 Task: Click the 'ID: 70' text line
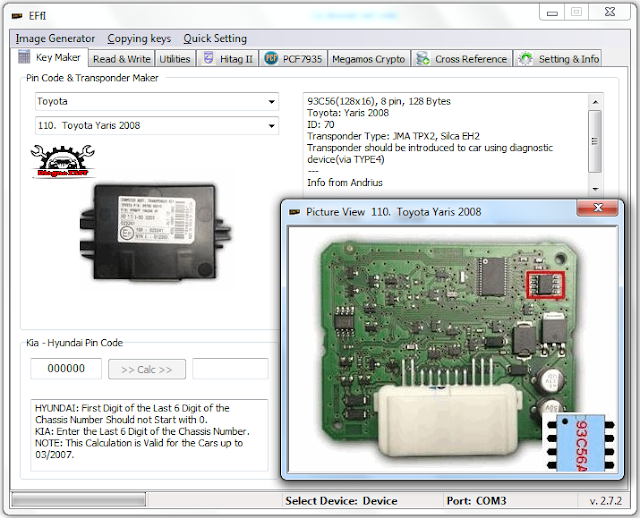tap(320, 124)
